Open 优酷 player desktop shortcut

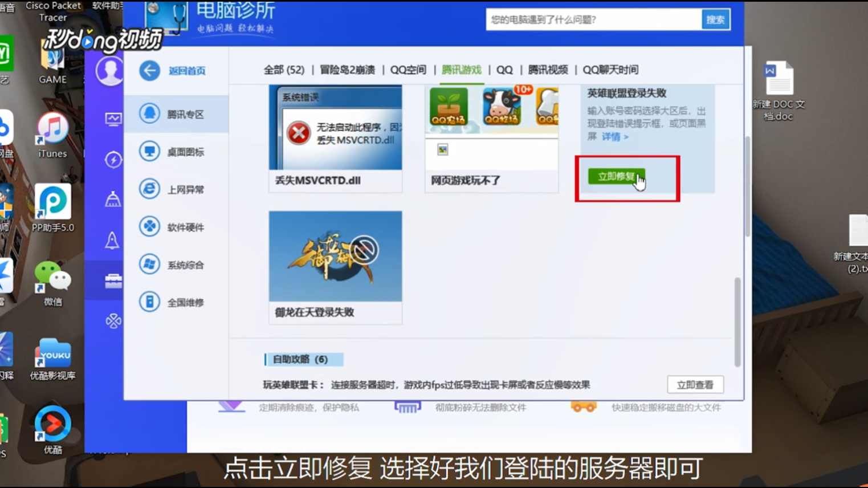[52, 430]
